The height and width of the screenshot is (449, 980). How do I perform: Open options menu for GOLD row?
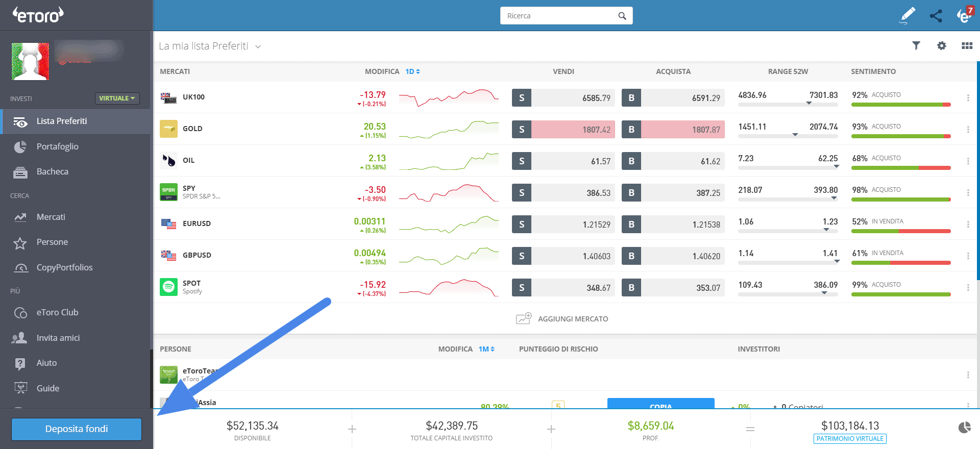pyautogui.click(x=968, y=129)
